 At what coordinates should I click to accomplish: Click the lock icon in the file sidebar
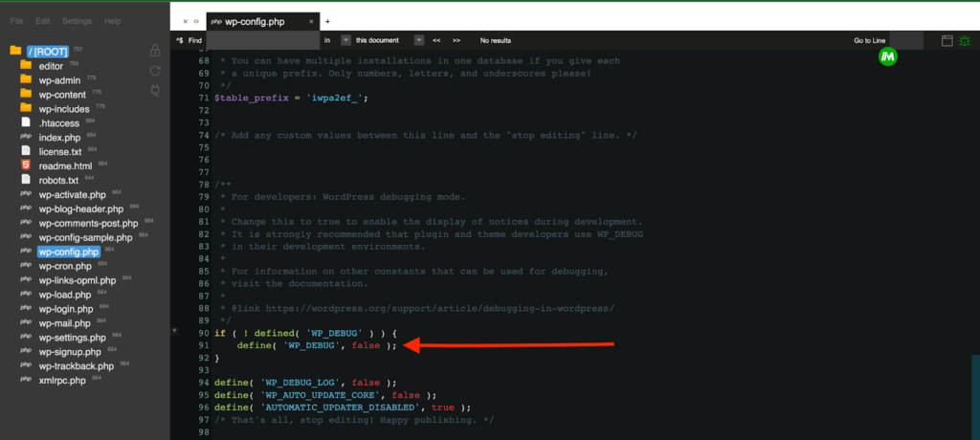point(156,51)
